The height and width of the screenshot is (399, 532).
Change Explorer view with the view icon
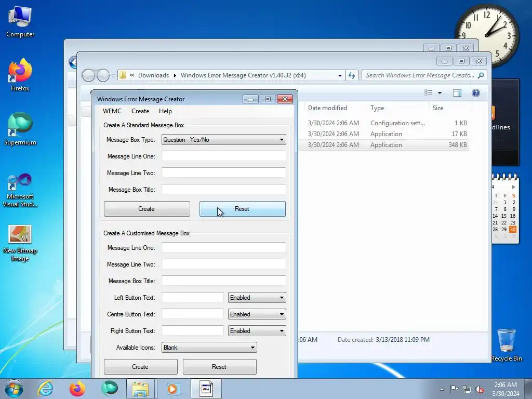[429, 93]
